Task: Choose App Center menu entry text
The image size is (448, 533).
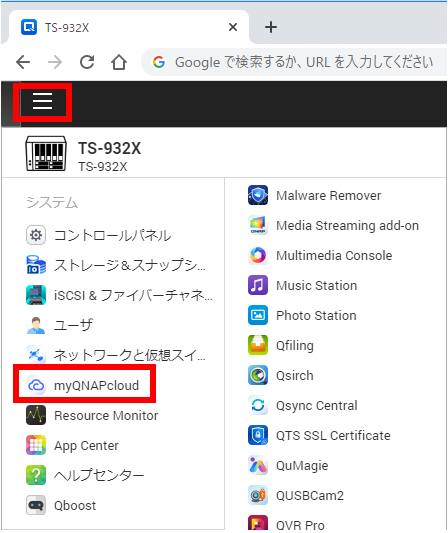Action: point(86,446)
